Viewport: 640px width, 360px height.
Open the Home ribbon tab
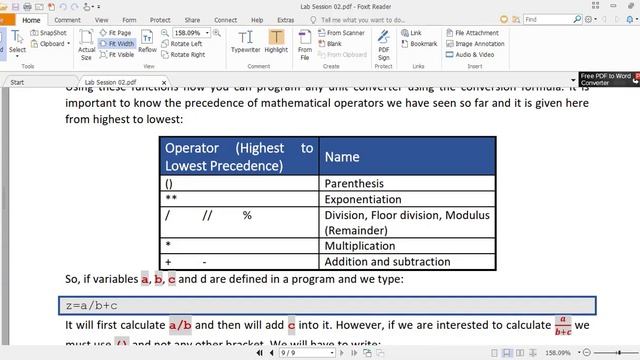(31, 20)
